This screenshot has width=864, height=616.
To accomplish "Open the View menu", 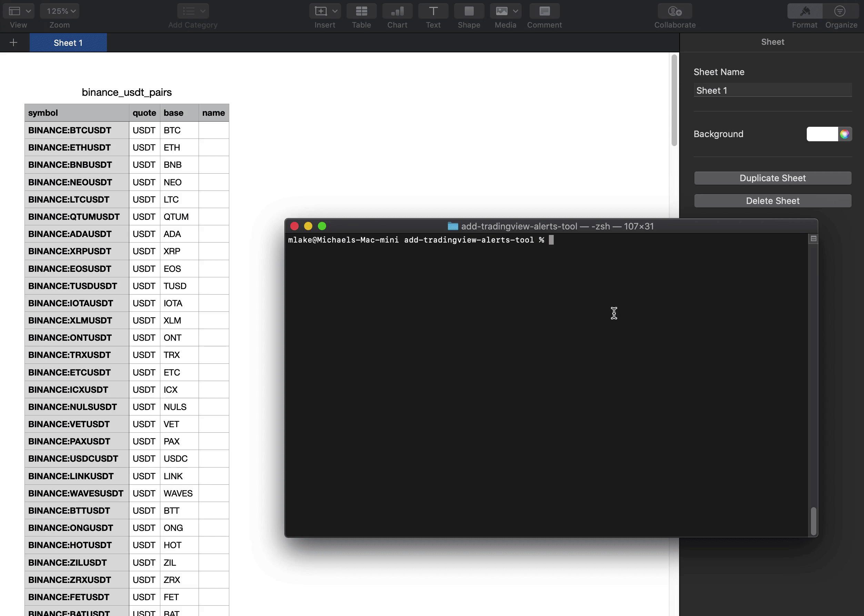I will coord(18,16).
